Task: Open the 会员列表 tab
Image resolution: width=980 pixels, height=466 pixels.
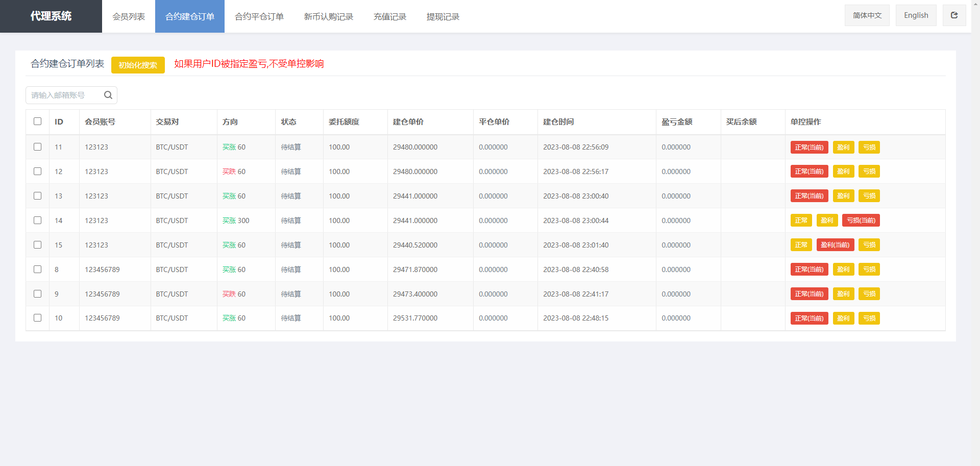Action: tap(129, 16)
